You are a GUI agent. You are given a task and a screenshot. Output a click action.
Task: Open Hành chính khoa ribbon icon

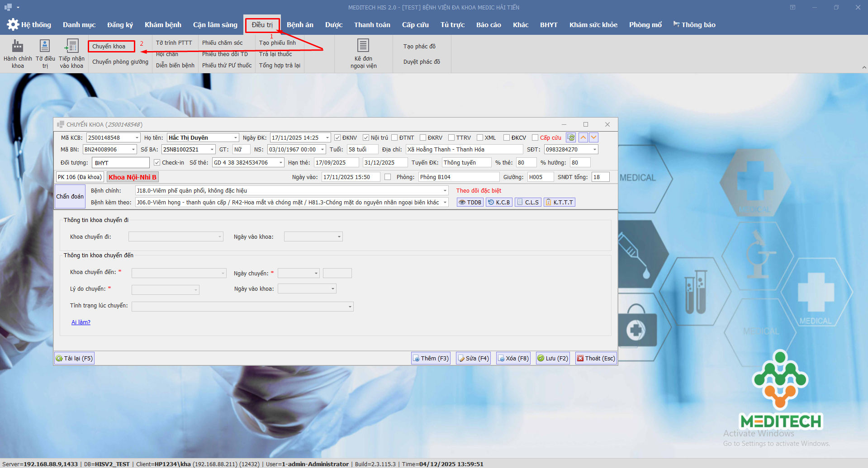click(x=18, y=47)
